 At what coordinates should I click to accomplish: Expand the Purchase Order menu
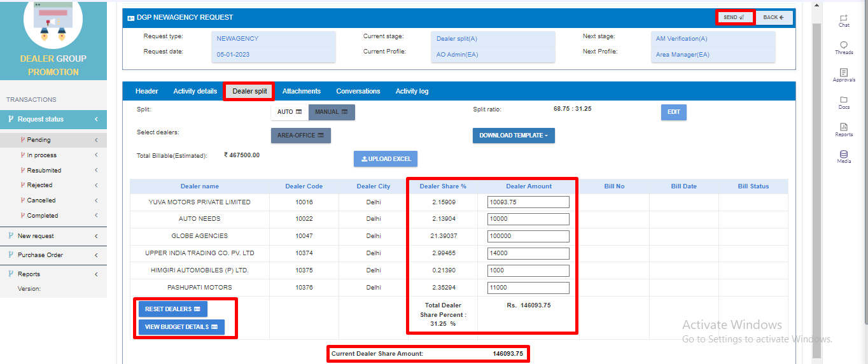tap(53, 255)
